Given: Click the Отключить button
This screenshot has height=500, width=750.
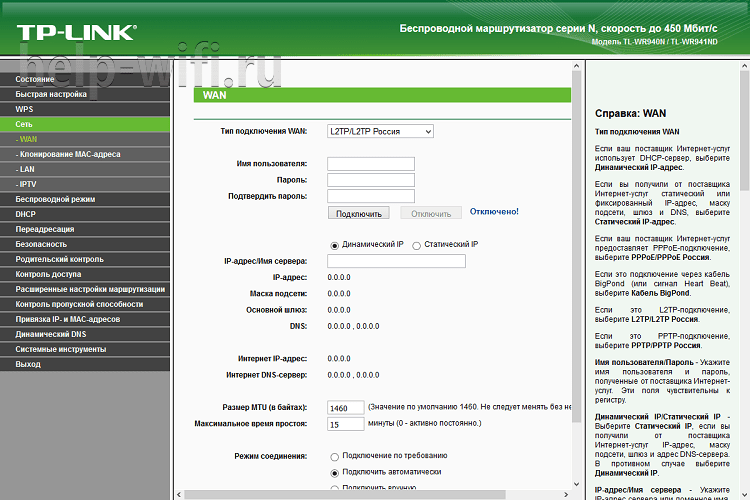Looking at the screenshot, I should [431, 213].
